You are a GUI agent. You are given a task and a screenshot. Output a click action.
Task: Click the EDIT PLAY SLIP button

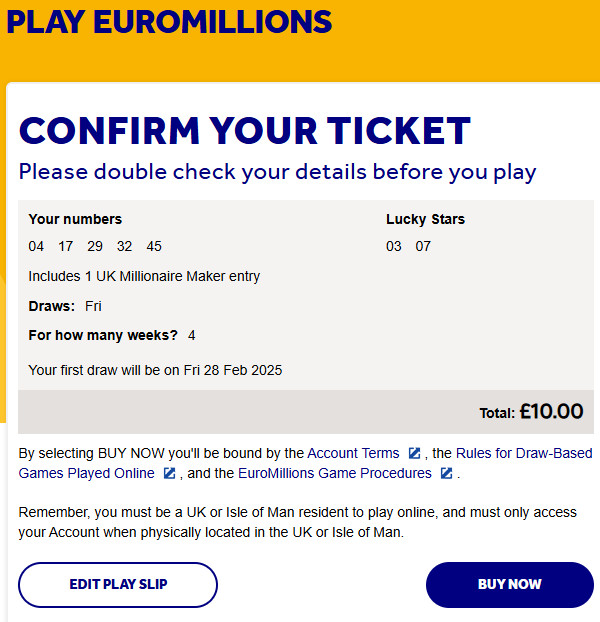click(118, 584)
